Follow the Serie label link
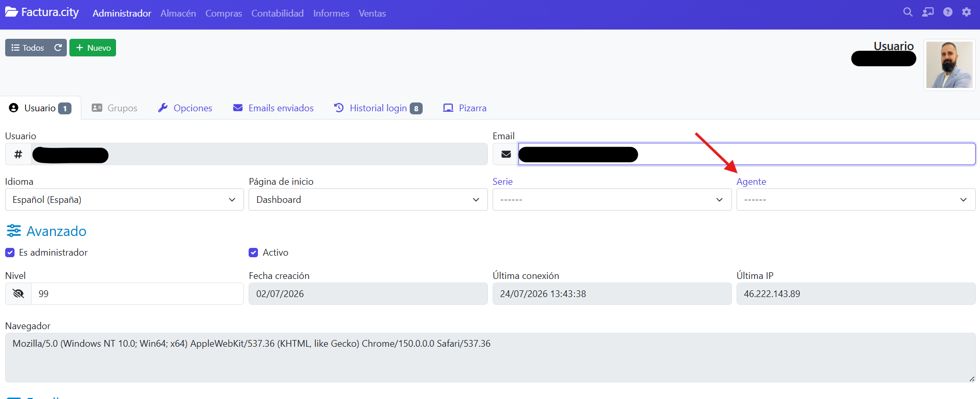The image size is (980, 399). tap(502, 182)
